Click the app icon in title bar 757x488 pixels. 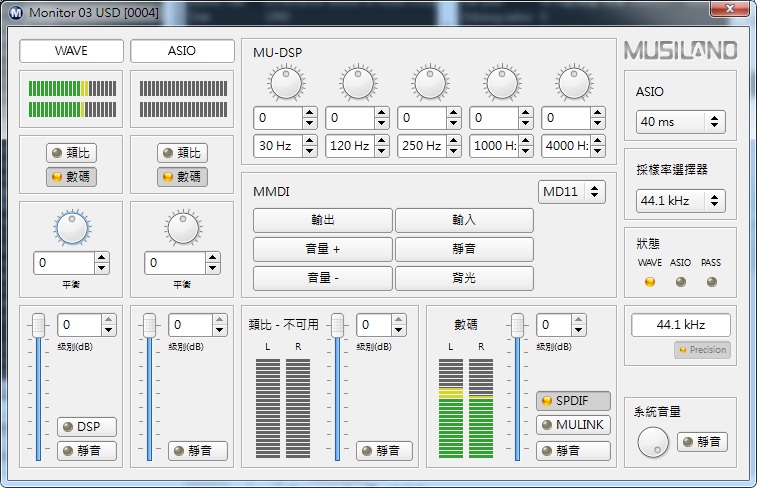pos(15,12)
